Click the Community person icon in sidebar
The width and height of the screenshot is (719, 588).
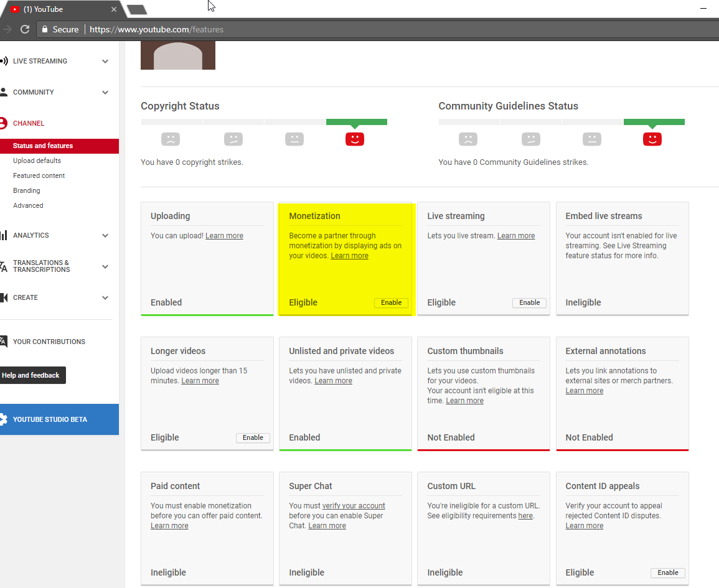4,92
